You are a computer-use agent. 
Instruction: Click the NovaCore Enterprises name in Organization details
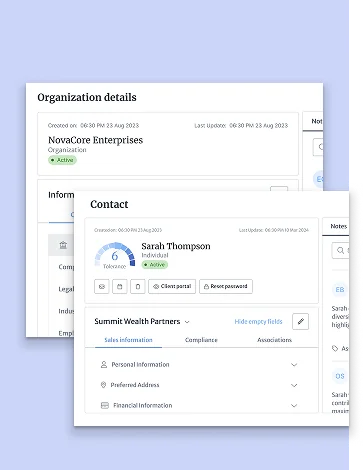[x=95, y=140]
